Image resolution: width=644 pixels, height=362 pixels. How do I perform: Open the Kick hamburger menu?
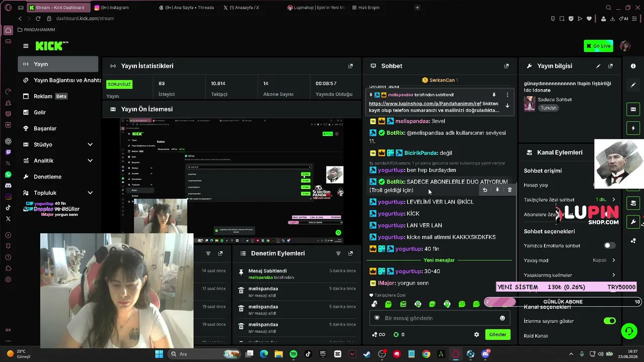tap(26, 46)
